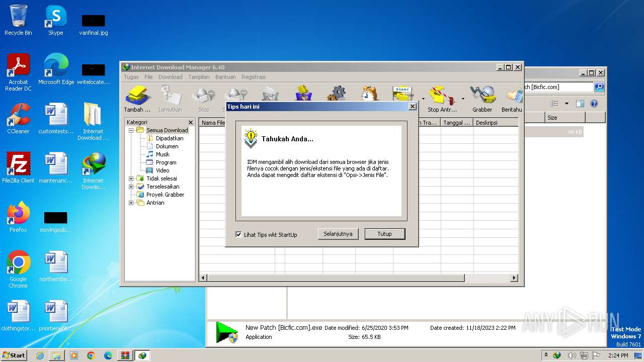The image size is (644, 362).
Task: Select the Musik category
Action: (163, 154)
